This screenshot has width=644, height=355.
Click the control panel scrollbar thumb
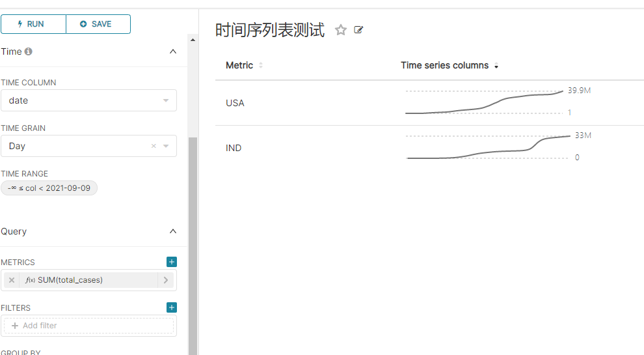click(193, 246)
